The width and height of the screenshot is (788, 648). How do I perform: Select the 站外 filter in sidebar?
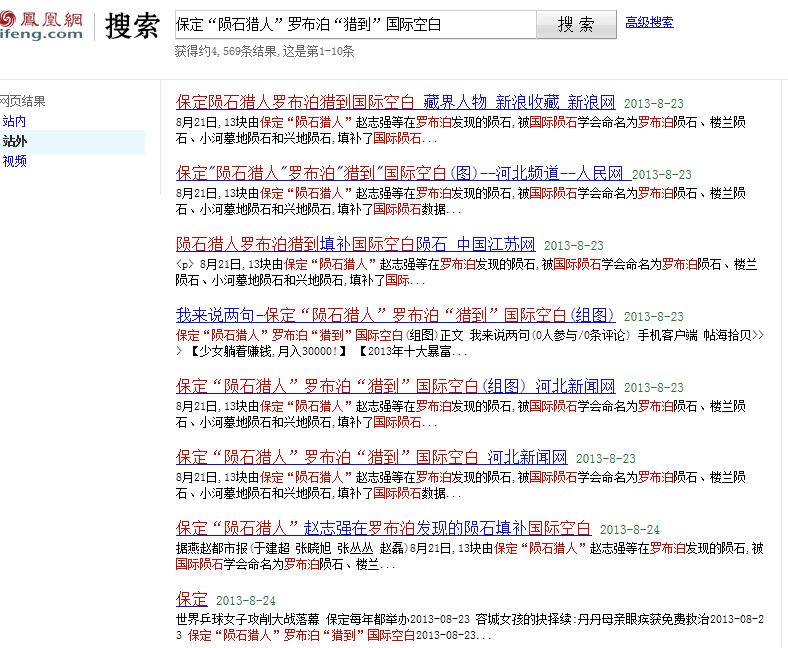pos(15,141)
